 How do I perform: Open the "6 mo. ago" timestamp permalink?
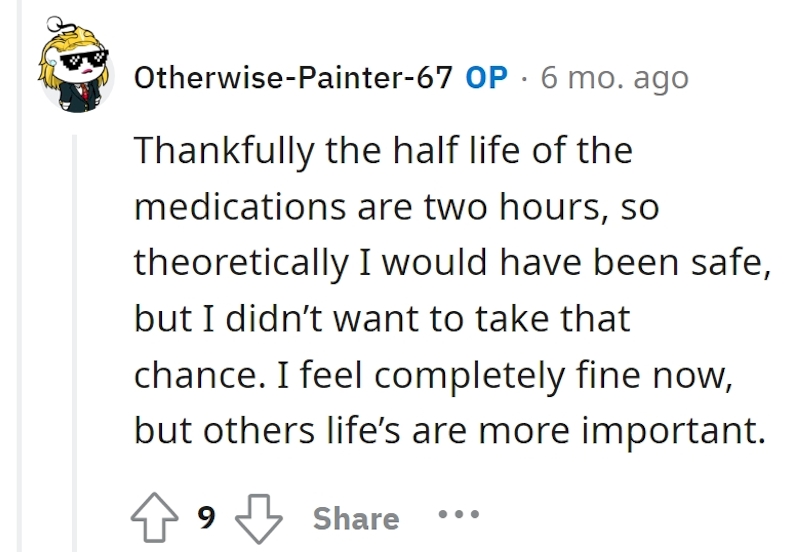click(x=615, y=79)
